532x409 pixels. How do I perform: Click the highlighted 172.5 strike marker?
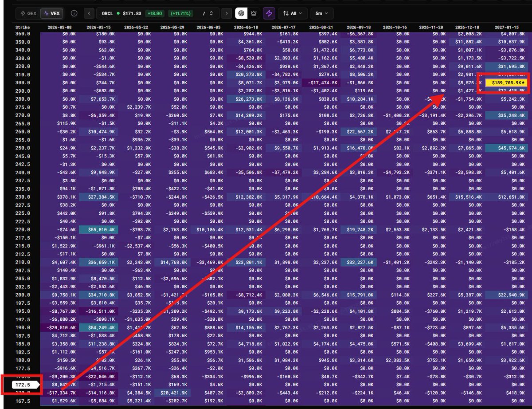coord(25,385)
